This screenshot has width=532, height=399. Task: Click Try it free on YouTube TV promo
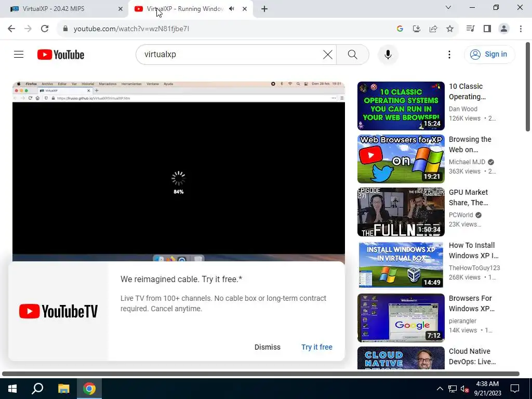pos(316,347)
